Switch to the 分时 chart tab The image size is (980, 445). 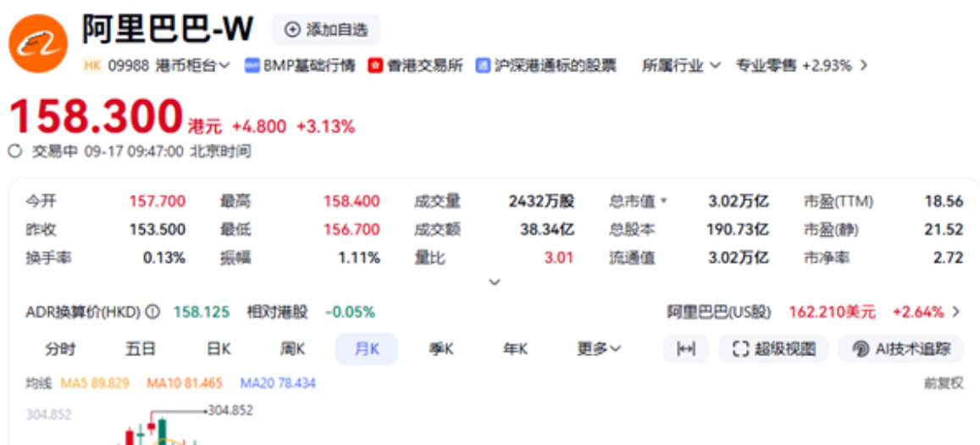[61, 348]
